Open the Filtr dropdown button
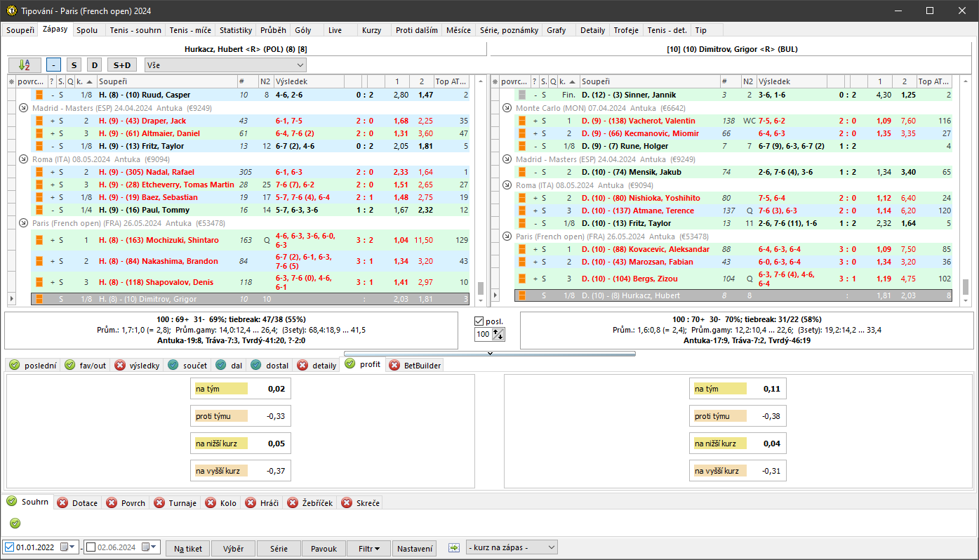Screen dimensions: 979x560 point(369,548)
